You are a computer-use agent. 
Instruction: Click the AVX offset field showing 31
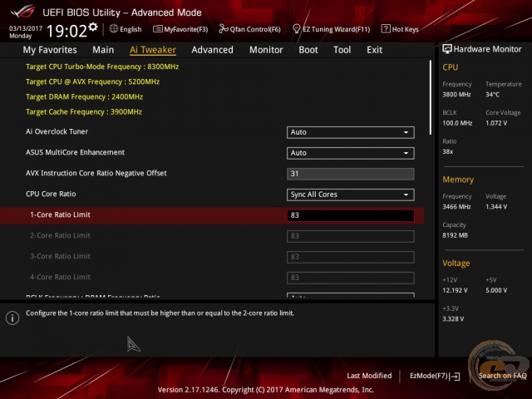coord(351,174)
